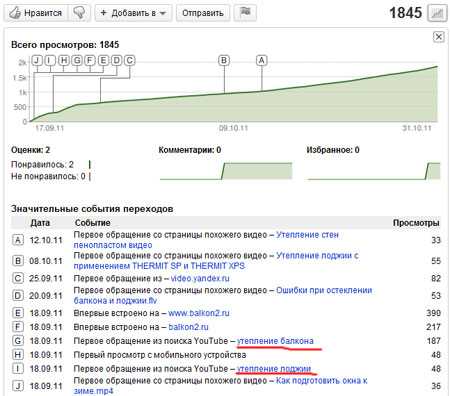Viewport: 450px width, 396px height.
Task: Select marker C on the views graph
Action: pos(130,60)
